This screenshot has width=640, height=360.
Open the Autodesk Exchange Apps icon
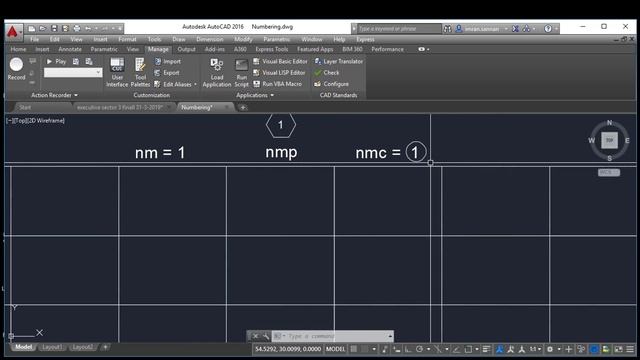516,29
